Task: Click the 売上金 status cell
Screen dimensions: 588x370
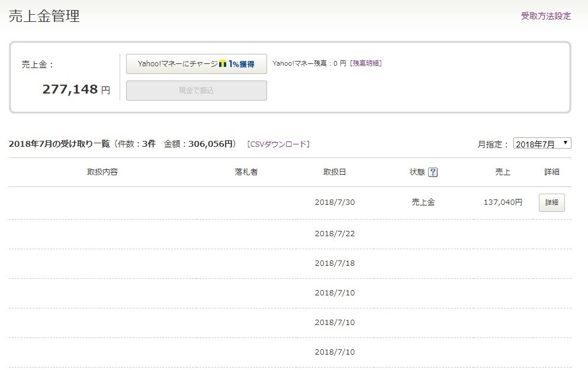Action: (x=423, y=202)
